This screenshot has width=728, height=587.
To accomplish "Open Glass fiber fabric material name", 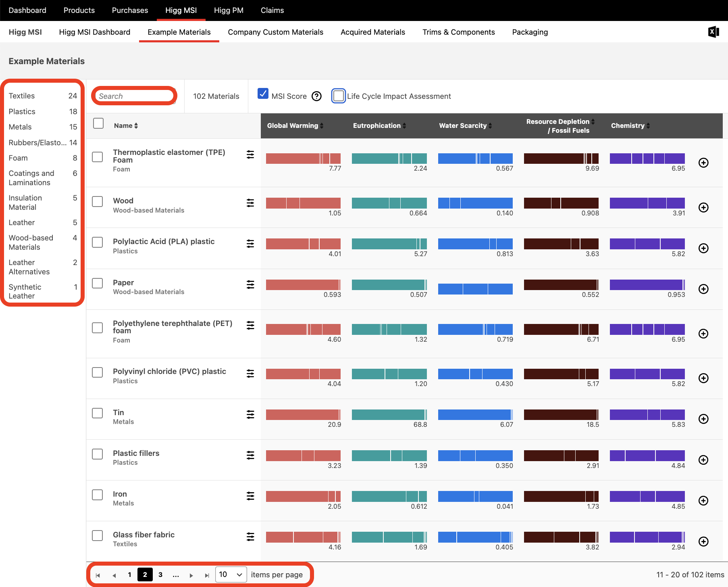I will pos(144,535).
